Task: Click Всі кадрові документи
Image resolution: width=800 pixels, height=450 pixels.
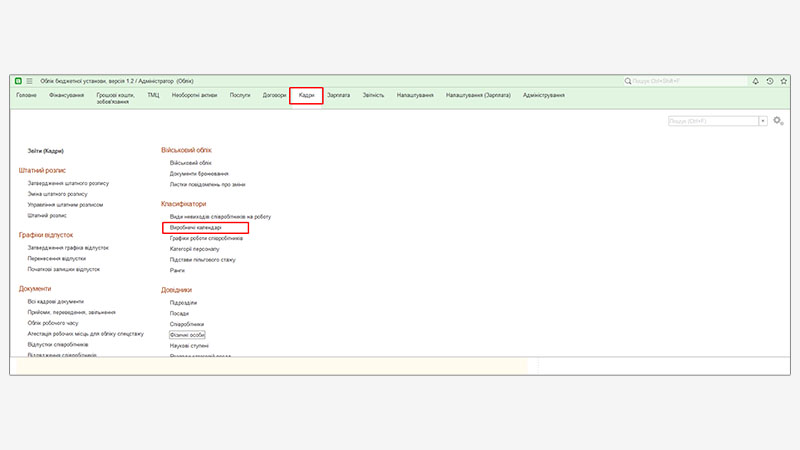Action: coord(56,301)
